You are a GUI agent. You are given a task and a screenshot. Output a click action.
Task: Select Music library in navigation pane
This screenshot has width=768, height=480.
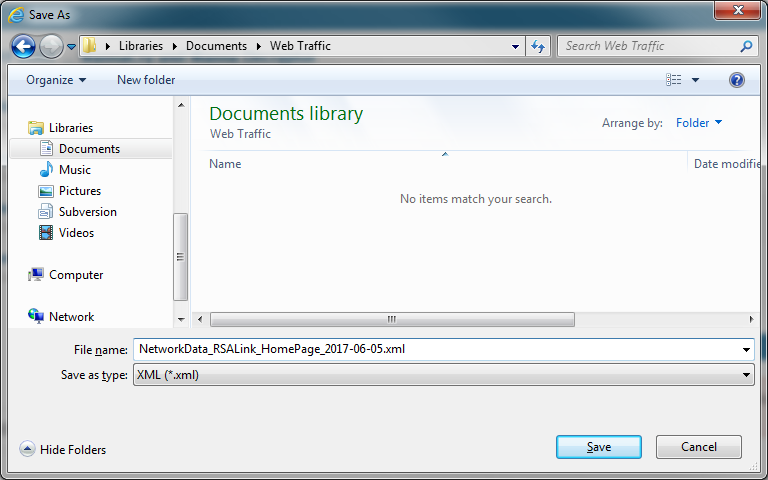click(x=74, y=170)
